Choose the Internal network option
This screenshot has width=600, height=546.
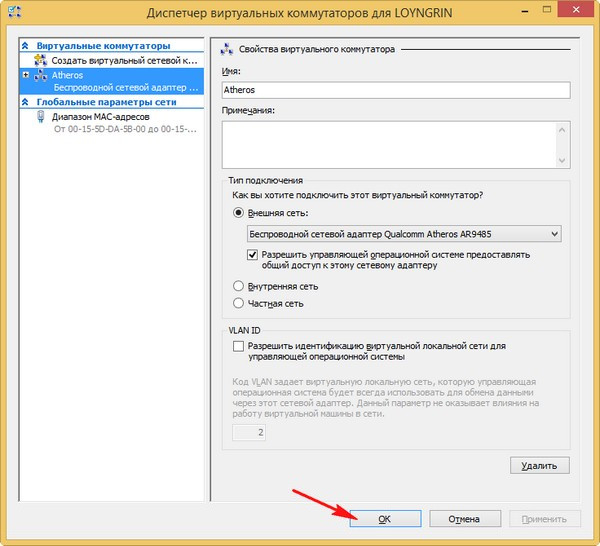point(238,286)
